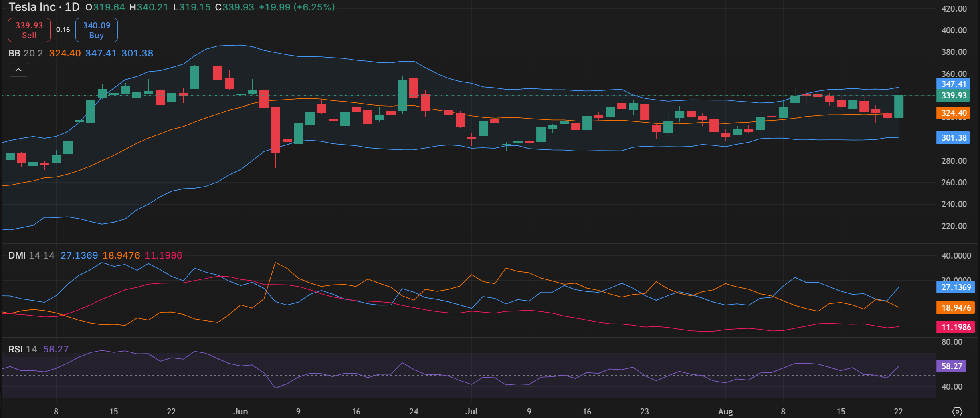The height and width of the screenshot is (418, 980).
Task: Open chart settings gear icon
Action: tap(957, 411)
